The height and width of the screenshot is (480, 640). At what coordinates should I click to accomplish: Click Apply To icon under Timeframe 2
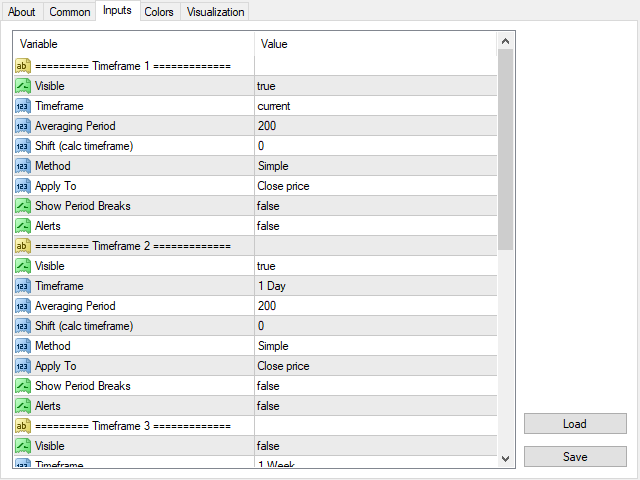click(x=23, y=366)
